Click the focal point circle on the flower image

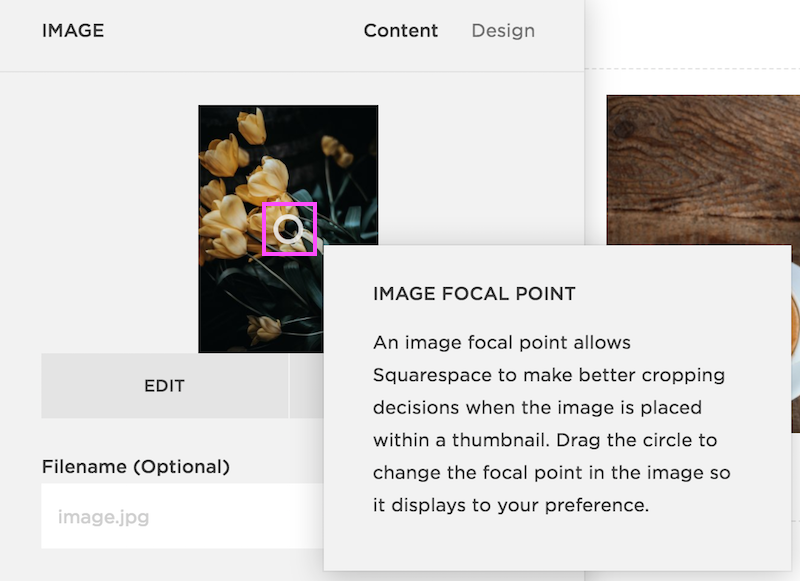[289, 229]
